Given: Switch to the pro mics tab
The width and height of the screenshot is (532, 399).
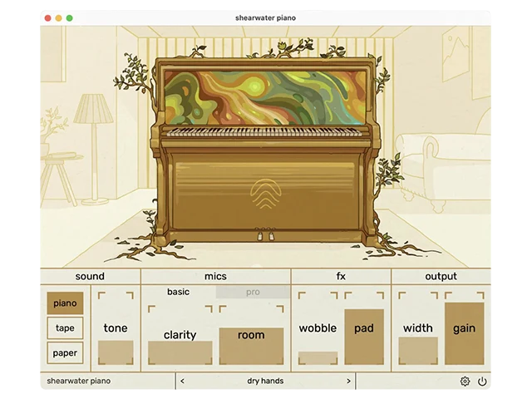Looking at the screenshot, I should tap(253, 292).
